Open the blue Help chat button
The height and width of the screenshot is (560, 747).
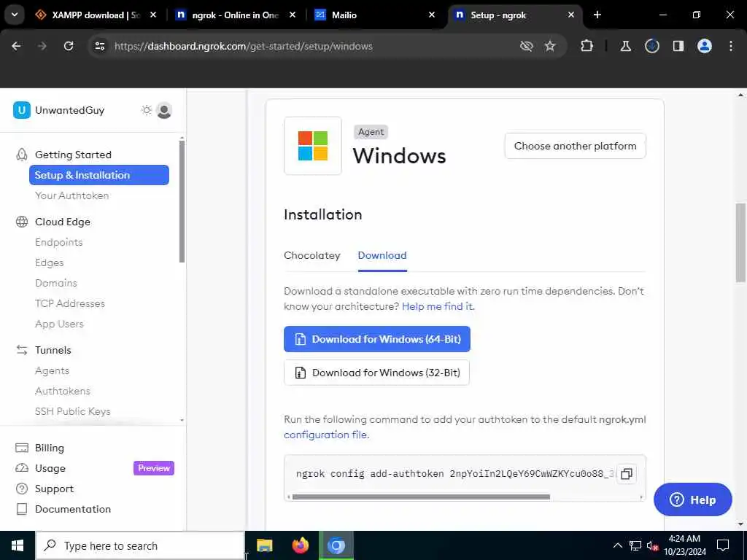coord(693,499)
